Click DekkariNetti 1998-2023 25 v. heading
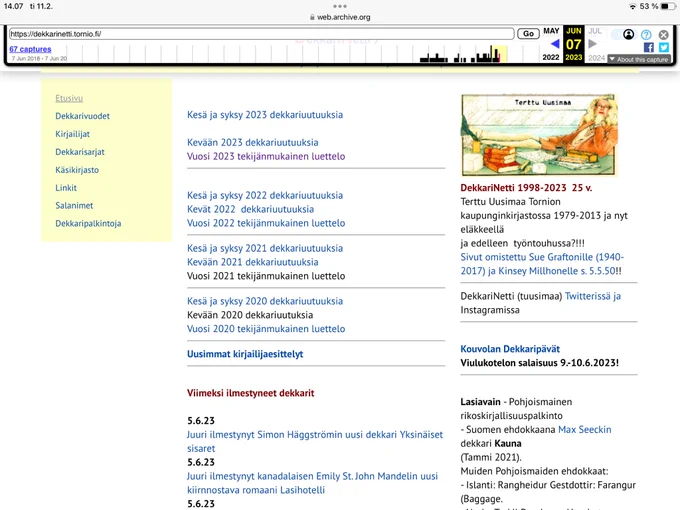The image size is (680, 510). click(526, 188)
